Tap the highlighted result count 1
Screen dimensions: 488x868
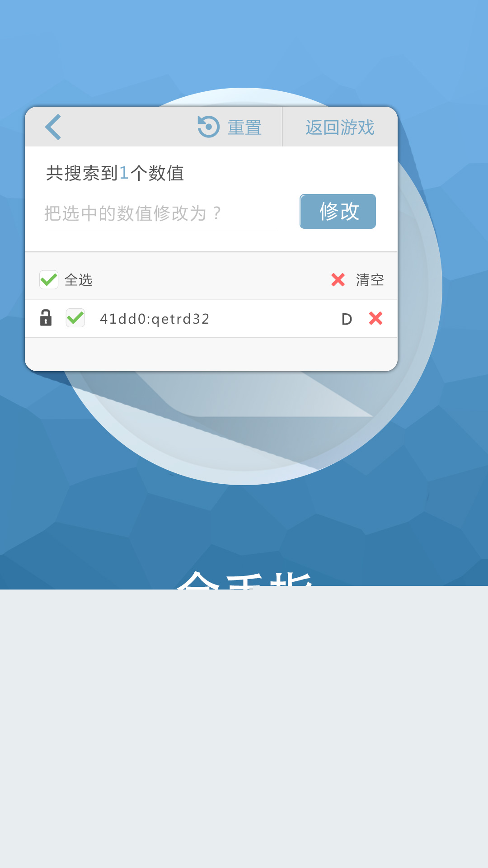pos(124,173)
